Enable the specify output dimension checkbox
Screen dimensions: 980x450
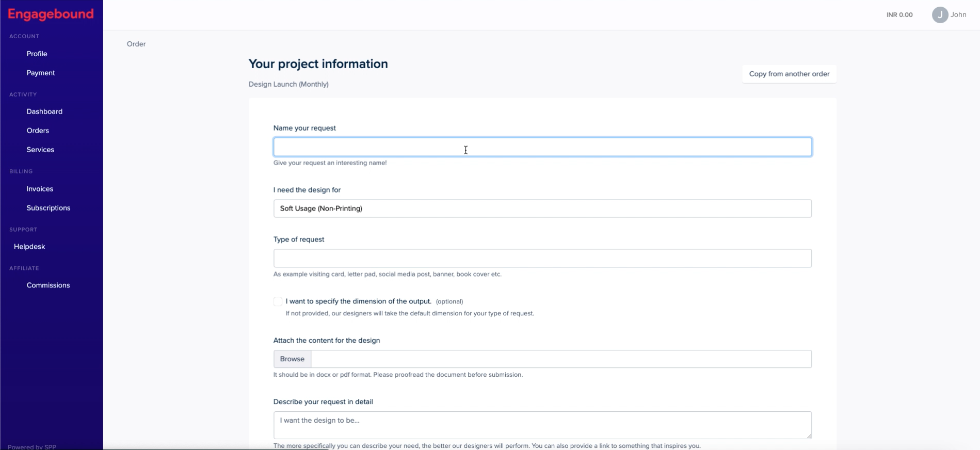pyautogui.click(x=278, y=301)
